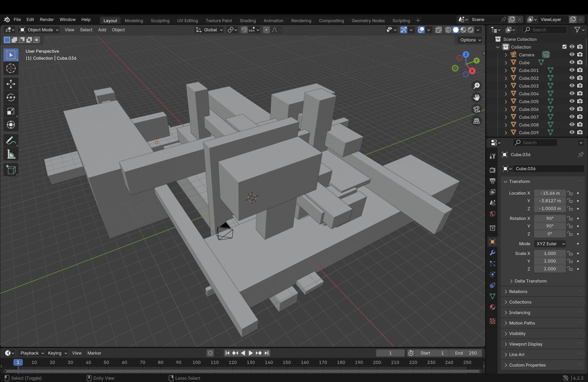Switch perspective/orthographic grid icon
Image resolution: width=588 pixels, height=382 pixels.
477,121
